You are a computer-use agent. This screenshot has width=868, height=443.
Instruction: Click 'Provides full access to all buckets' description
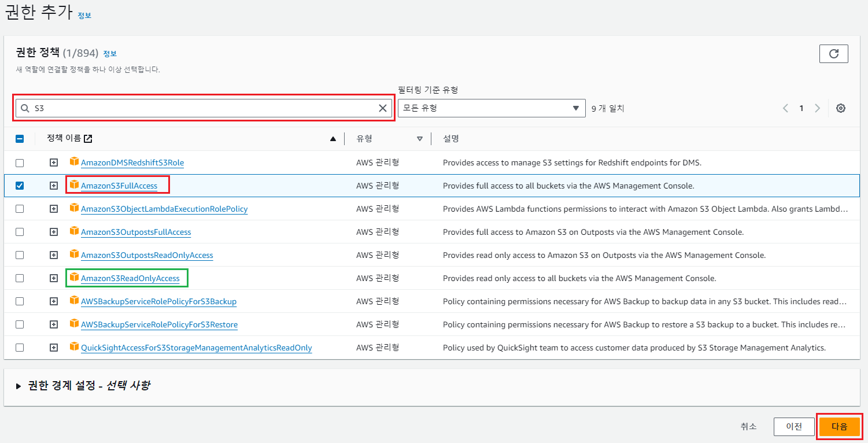568,186
